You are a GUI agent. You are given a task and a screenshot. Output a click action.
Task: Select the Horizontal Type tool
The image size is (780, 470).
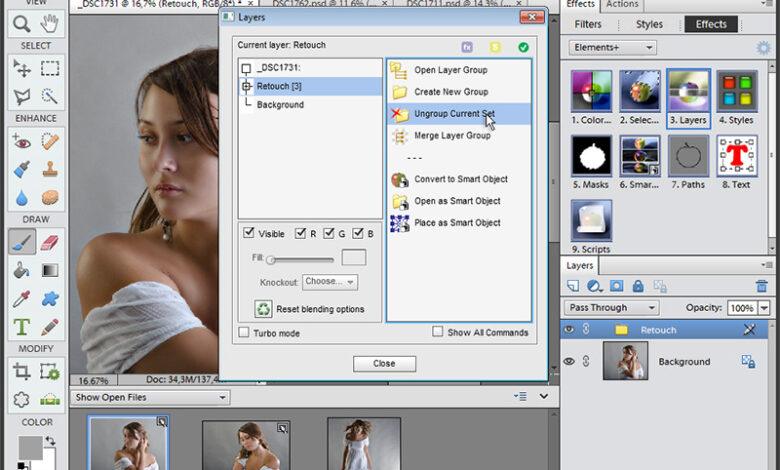pos(21,327)
